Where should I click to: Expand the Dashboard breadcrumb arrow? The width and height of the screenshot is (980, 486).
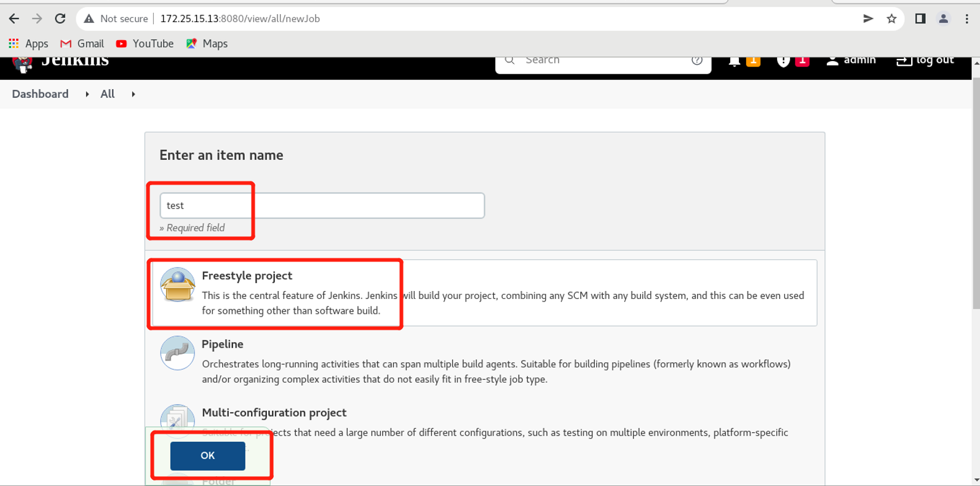click(x=87, y=94)
